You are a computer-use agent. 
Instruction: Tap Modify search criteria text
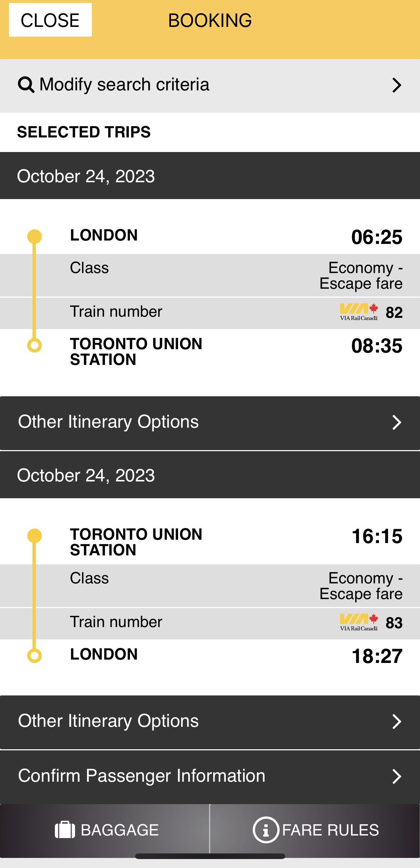[x=124, y=85]
